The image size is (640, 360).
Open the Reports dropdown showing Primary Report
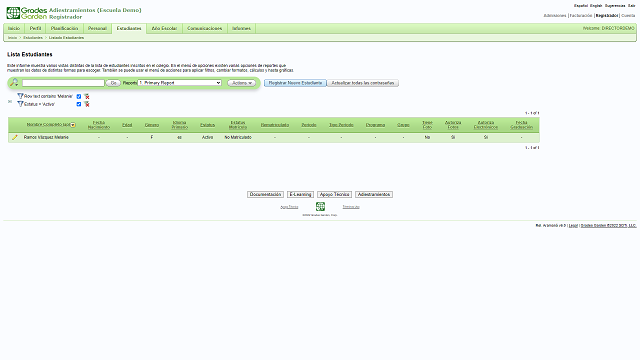pyautogui.click(x=180, y=83)
